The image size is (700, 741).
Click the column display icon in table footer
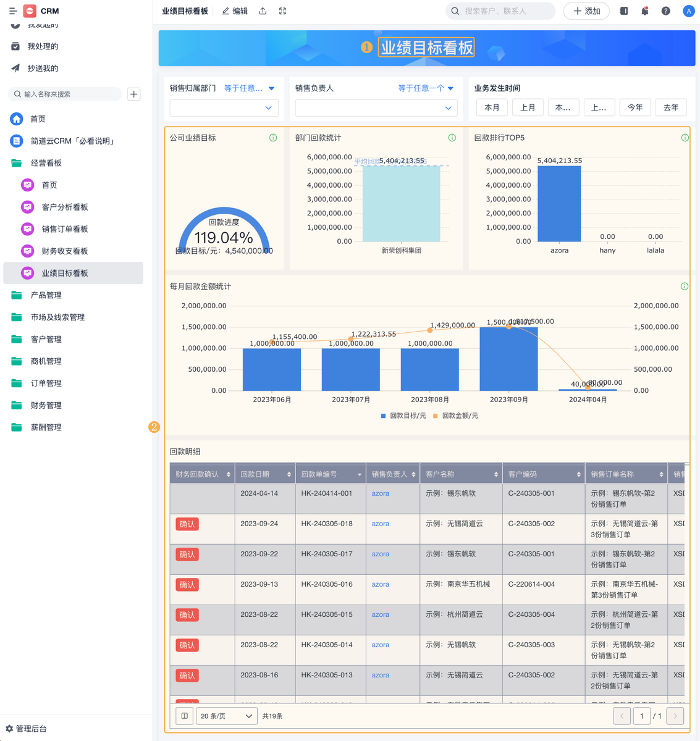click(184, 716)
